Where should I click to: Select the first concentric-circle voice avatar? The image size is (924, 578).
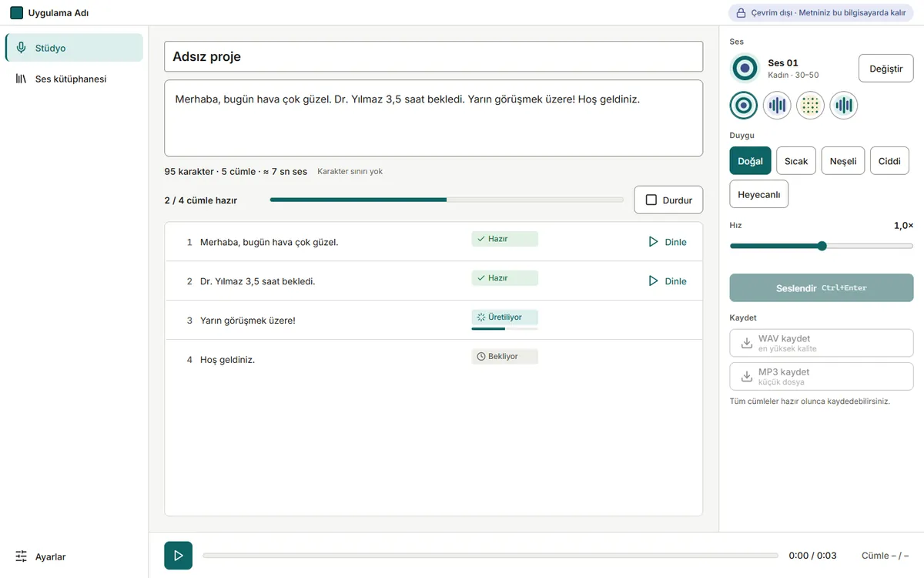tap(744, 105)
